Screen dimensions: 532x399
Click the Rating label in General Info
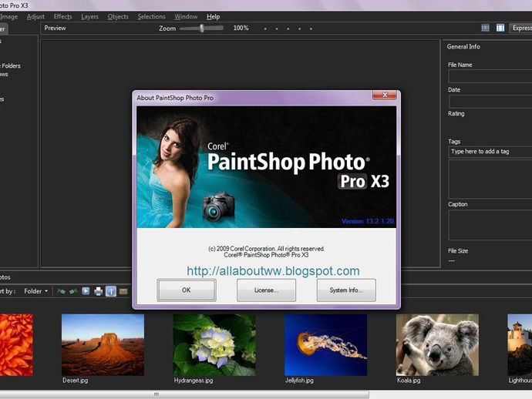(x=456, y=113)
